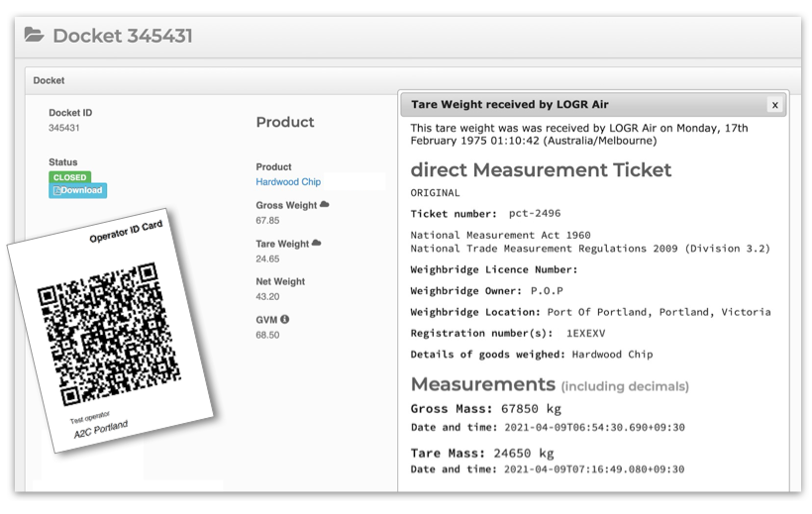Click the Gross Weight value 67.85
This screenshot has width=812, height=514.
[267, 220]
